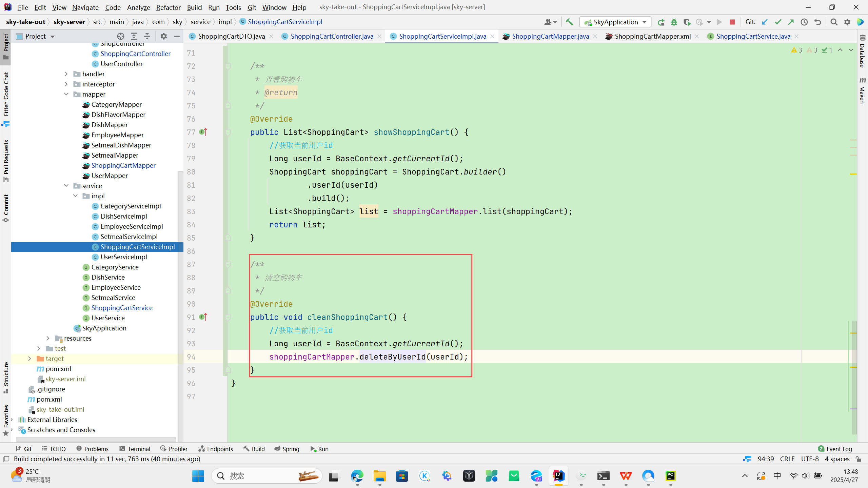Image resolution: width=868 pixels, height=488 pixels.
Task: Click the Build project hammer icon
Action: point(569,22)
